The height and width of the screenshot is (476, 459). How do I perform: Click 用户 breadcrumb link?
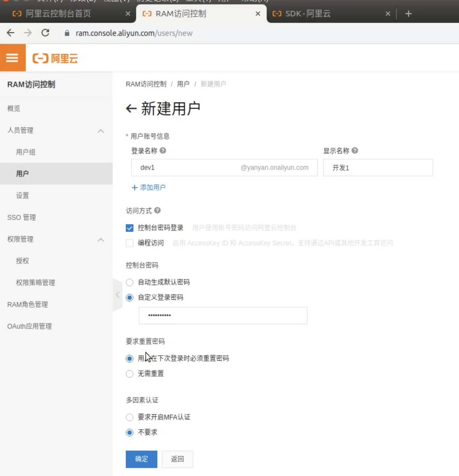pos(183,84)
